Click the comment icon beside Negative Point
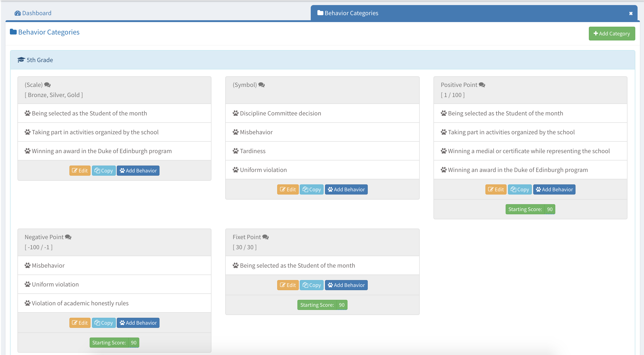 pos(68,237)
